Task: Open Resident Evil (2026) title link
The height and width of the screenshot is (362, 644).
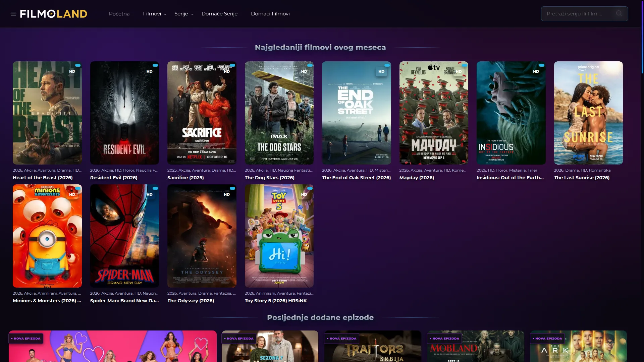Action: click(114, 178)
